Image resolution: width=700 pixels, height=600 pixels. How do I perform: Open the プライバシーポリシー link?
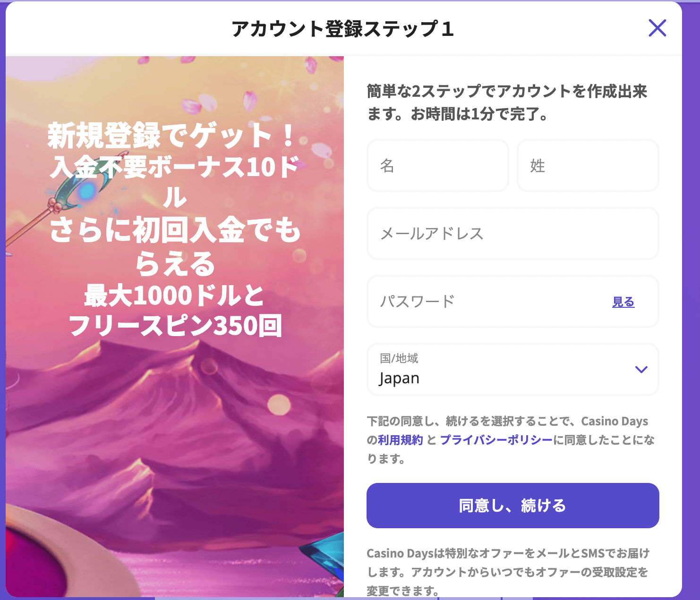496,440
